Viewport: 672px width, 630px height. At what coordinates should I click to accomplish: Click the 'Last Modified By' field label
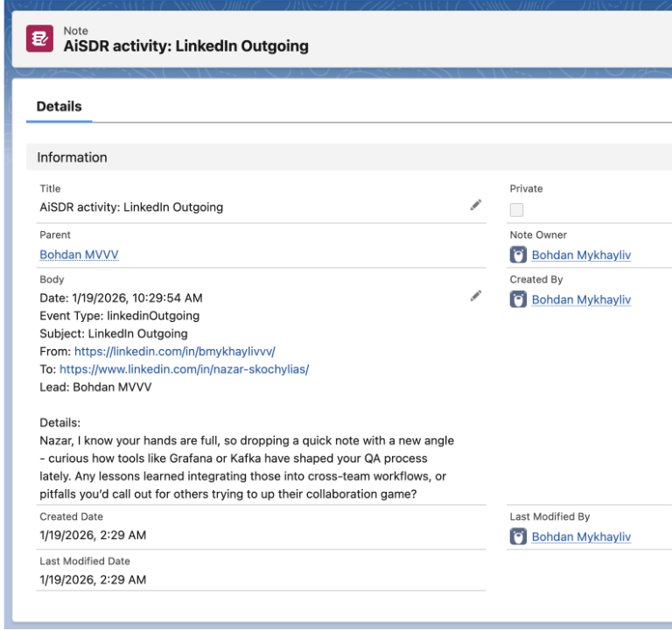point(549,517)
